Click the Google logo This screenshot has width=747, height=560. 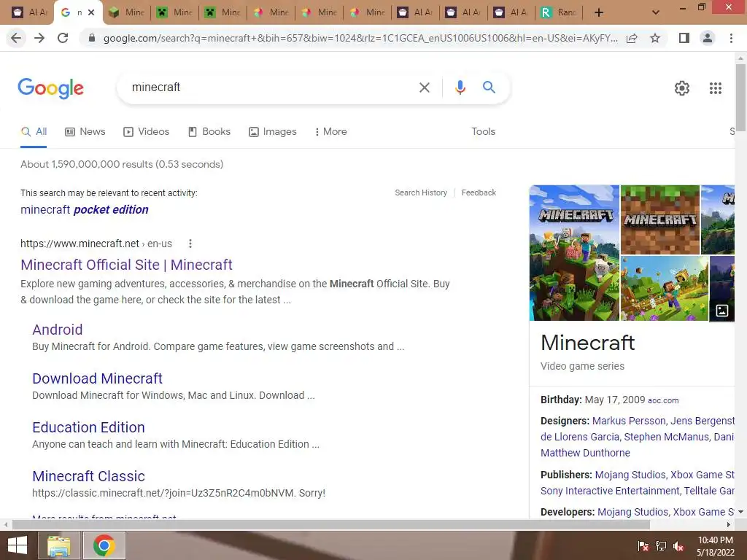tap(51, 88)
